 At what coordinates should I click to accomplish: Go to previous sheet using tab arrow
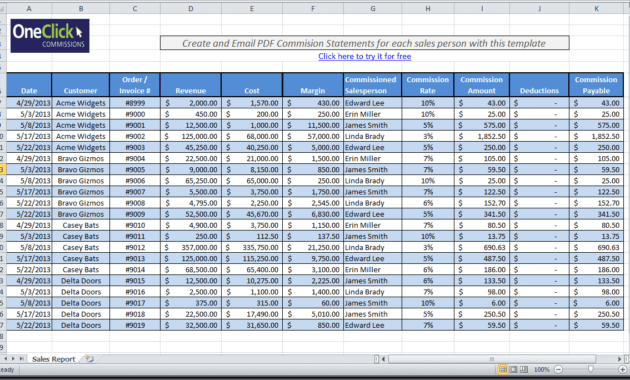6,359
